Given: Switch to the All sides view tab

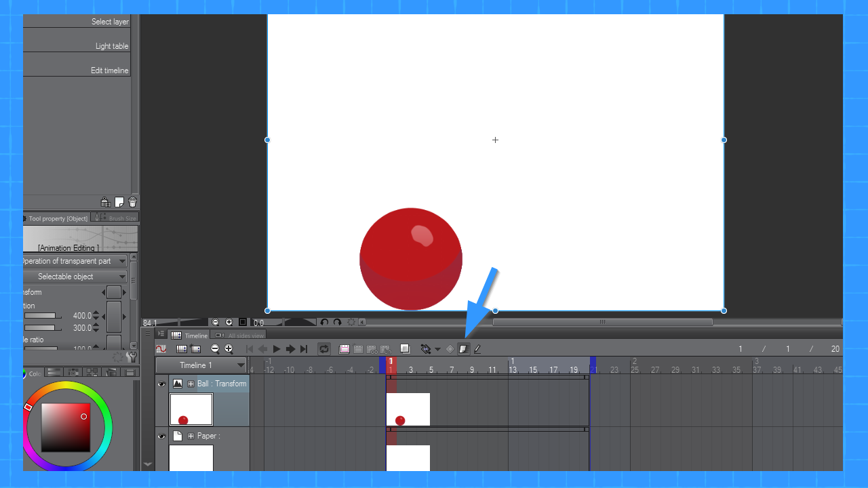Looking at the screenshot, I should pos(239,335).
